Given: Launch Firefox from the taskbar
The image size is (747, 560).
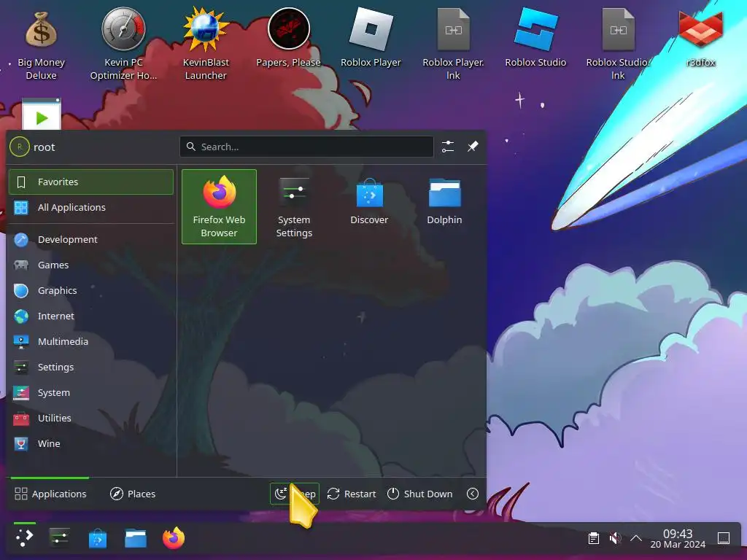Looking at the screenshot, I should (x=174, y=538).
